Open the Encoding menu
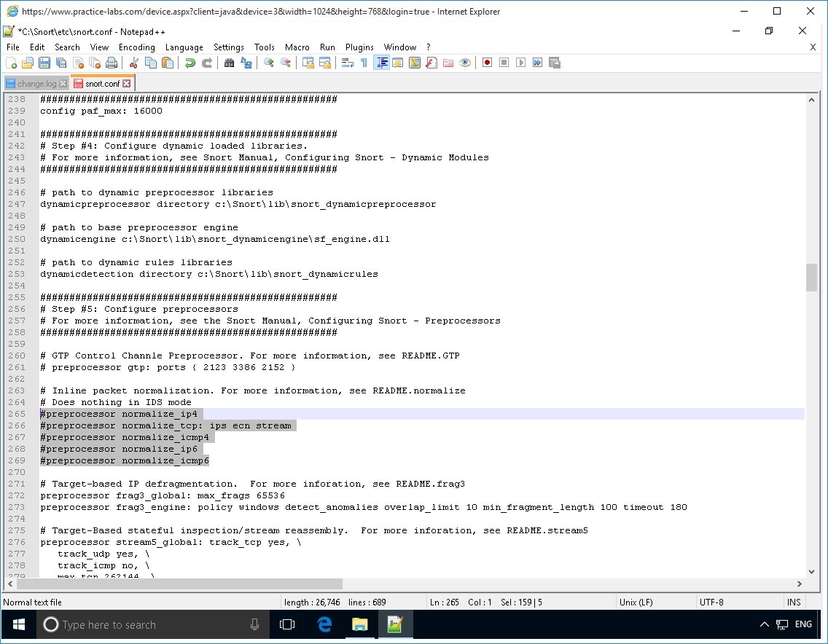Screen dimensions: 828x644 click(137, 47)
